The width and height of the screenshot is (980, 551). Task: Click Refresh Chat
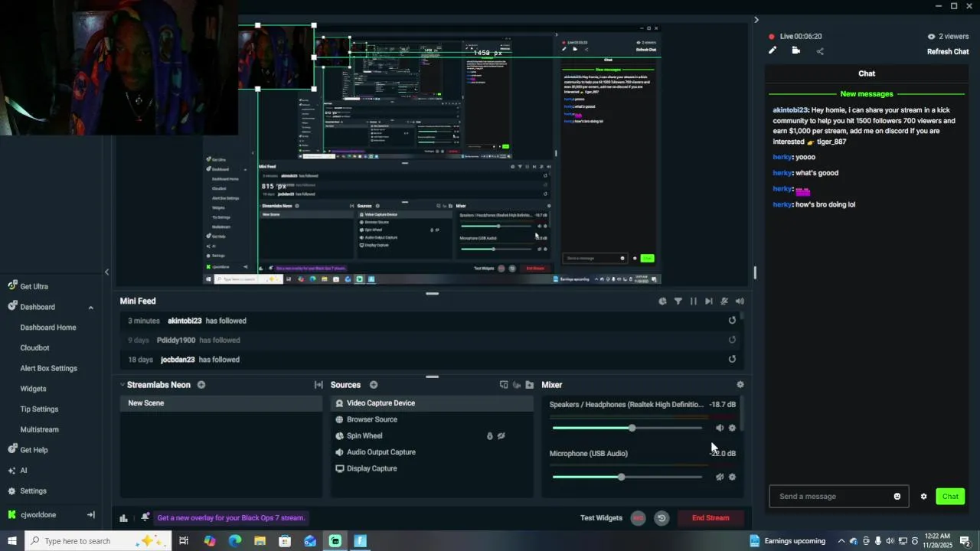click(948, 52)
